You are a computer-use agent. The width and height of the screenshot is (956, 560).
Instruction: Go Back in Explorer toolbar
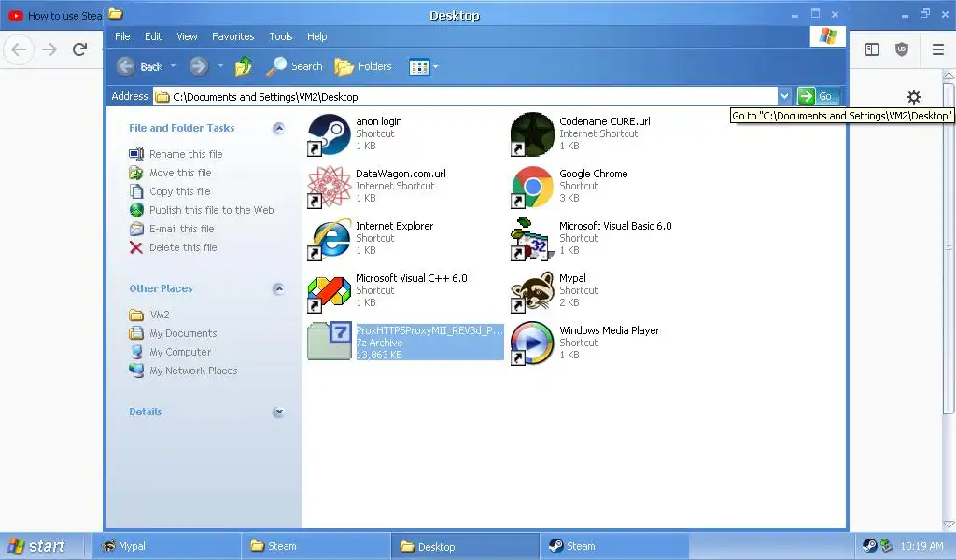point(140,66)
